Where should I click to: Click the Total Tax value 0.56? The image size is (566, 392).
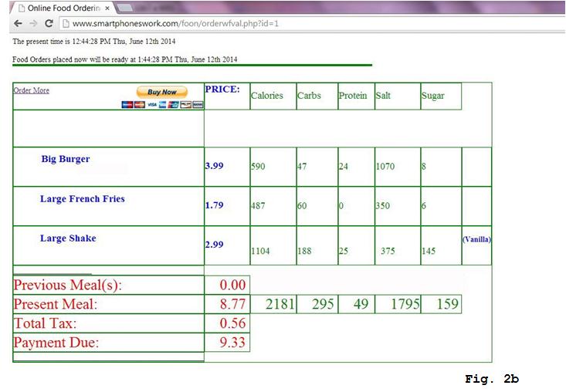click(x=232, y=323)
